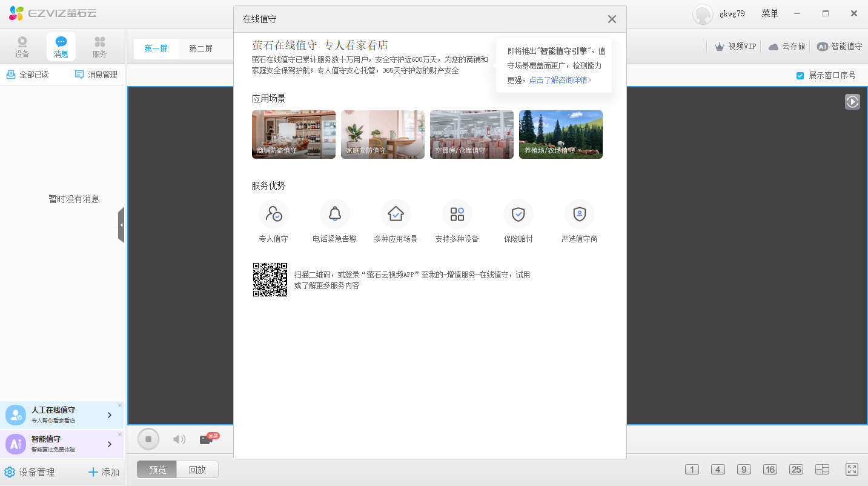This screenshot has height=486, width=868.
Task: Open the 空置房/仓库值守 scenario thumbnail
Action: click(472, 135)
